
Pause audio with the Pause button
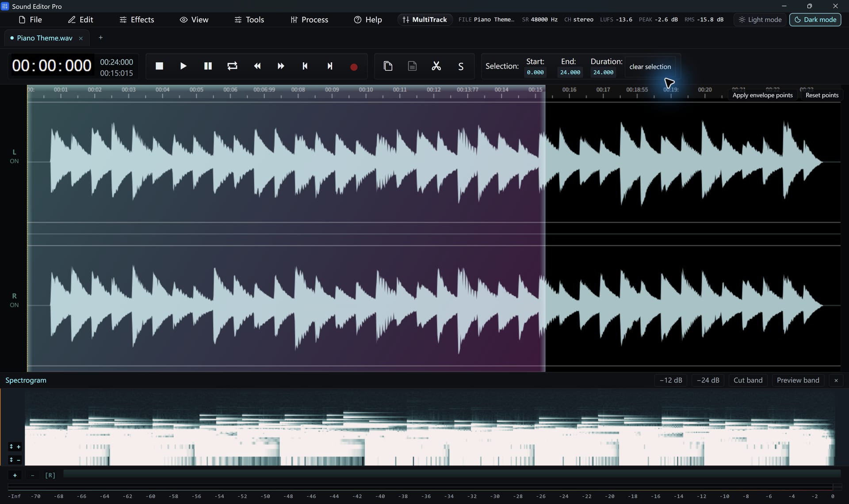tap(207, 66)
